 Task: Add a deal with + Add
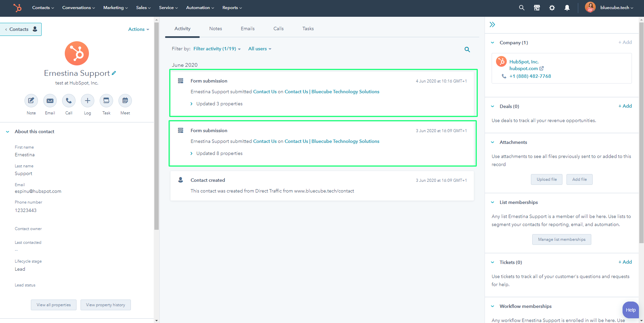(x=625, y=106)
